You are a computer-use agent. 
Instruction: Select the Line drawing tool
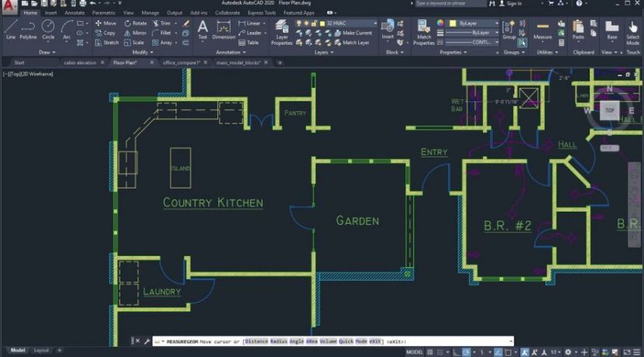point(10,29)
